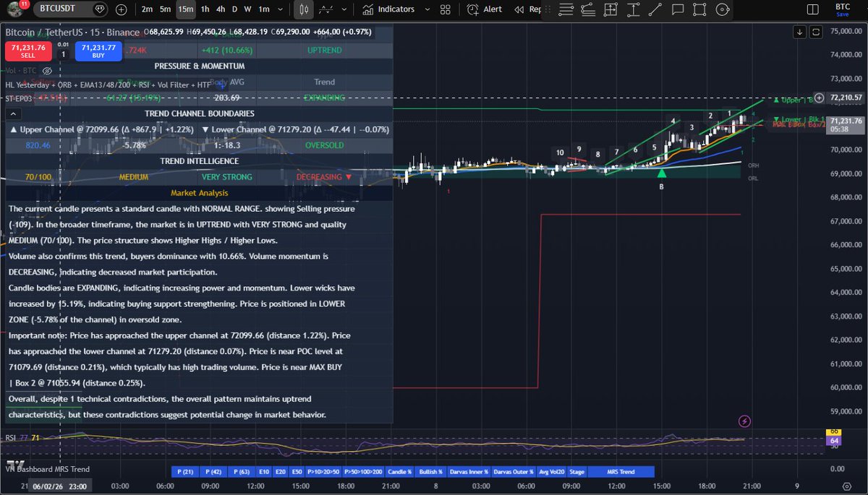
Task: Click the red SELL 71,231.76 button
Action: (x=27, y=51)
